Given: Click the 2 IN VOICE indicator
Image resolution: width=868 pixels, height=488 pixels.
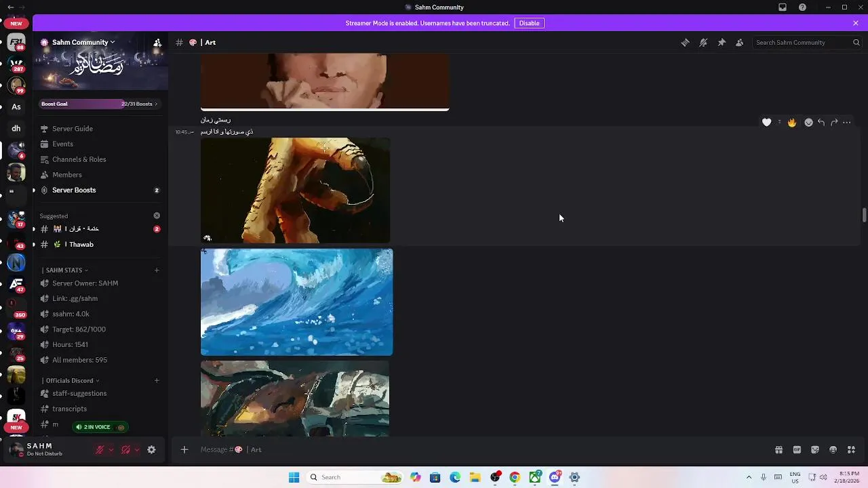Looking at the screenshot, I should [x=100, y=427].
